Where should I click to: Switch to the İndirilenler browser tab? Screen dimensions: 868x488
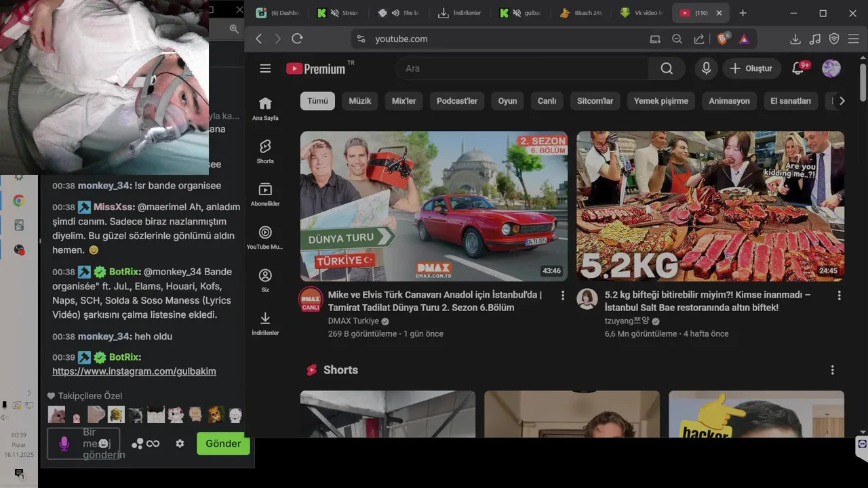point(460,13)
